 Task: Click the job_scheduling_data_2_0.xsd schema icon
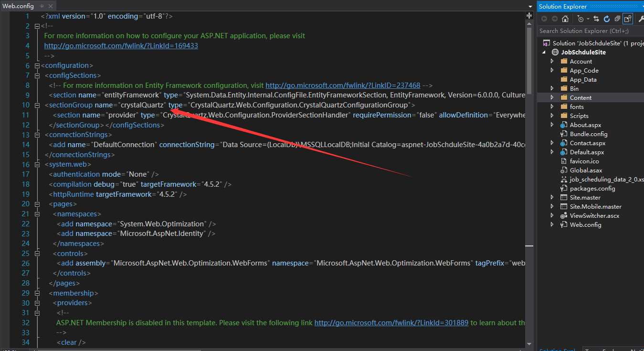[563, 179]
